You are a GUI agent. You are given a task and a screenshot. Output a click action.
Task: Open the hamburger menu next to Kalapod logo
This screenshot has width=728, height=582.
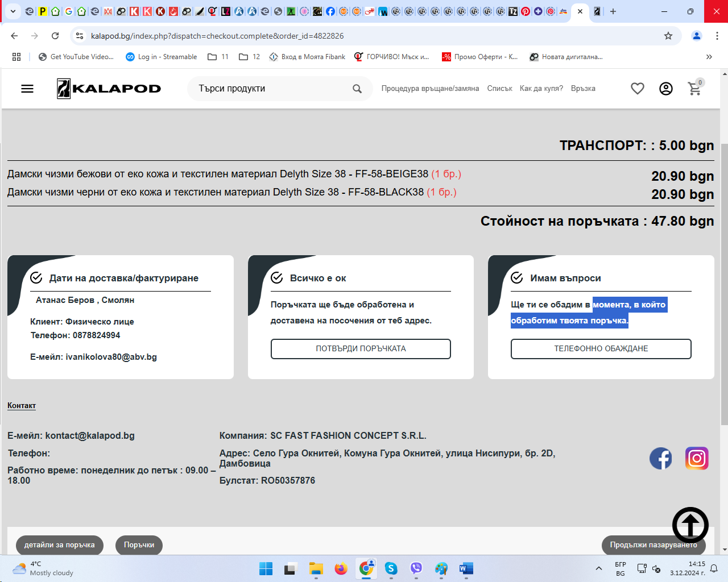27,89
